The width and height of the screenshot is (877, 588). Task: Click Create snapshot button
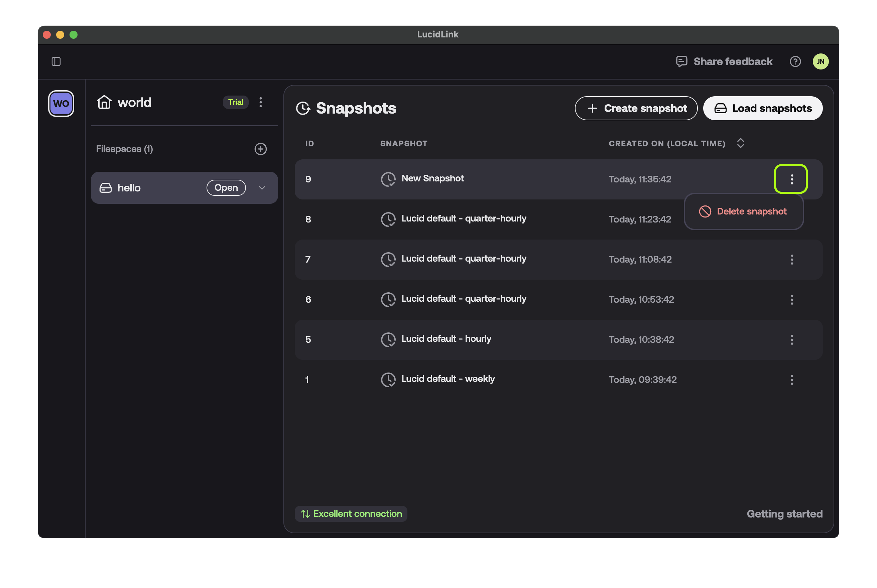[x=636, y=108]
